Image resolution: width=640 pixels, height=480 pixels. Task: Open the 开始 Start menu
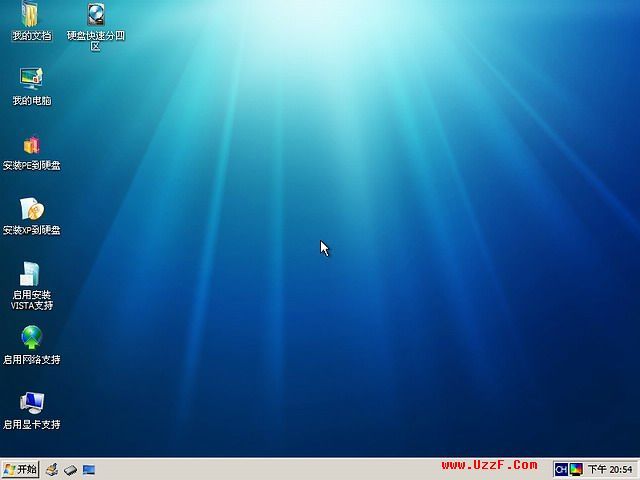point(20,469)
